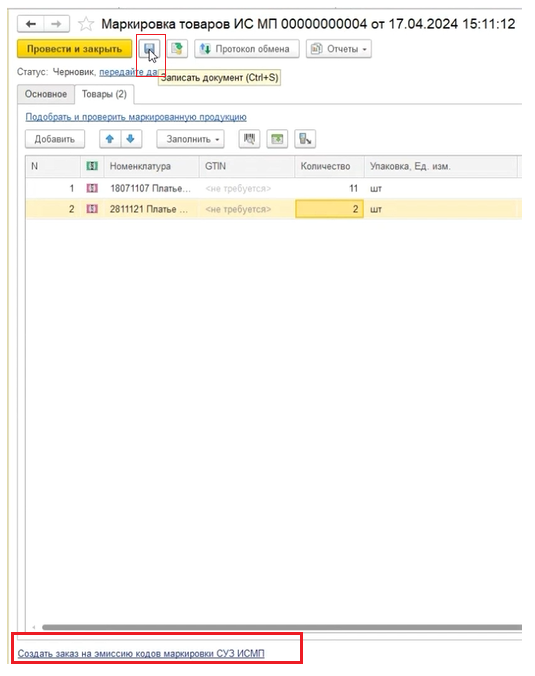535x676 pixels.
Task: Select the Товары (2) tab
Action: 104,94
